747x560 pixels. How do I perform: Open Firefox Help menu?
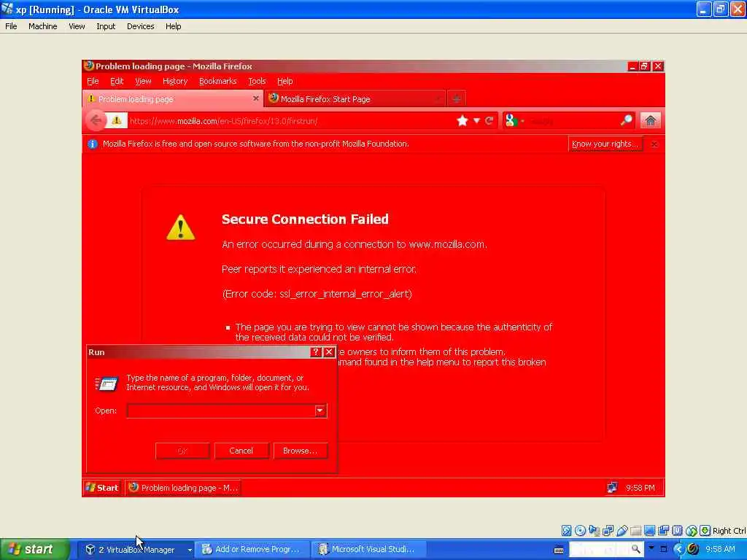click(x=285, y=81)
